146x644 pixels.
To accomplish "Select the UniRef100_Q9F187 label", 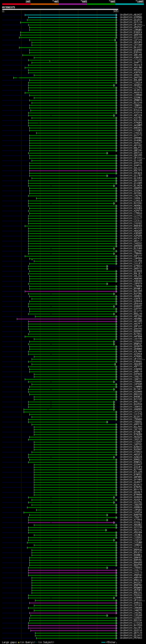I will 131,326.
